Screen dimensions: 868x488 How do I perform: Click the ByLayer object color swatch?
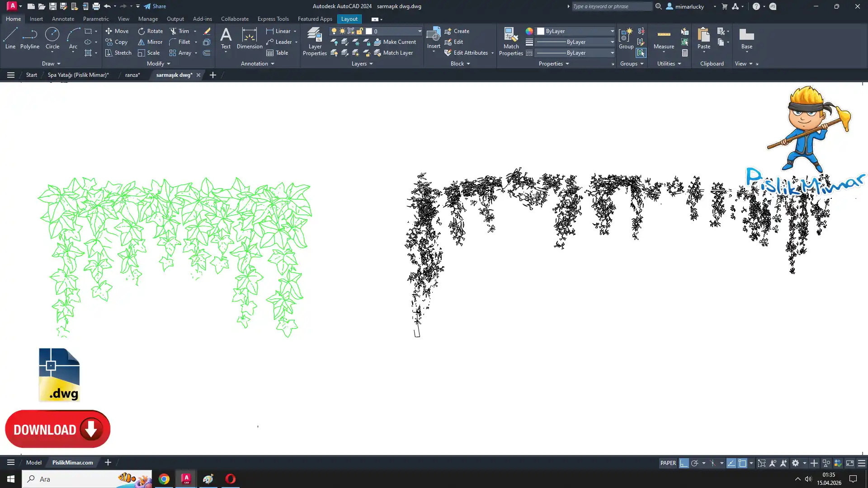coord(541,31)
